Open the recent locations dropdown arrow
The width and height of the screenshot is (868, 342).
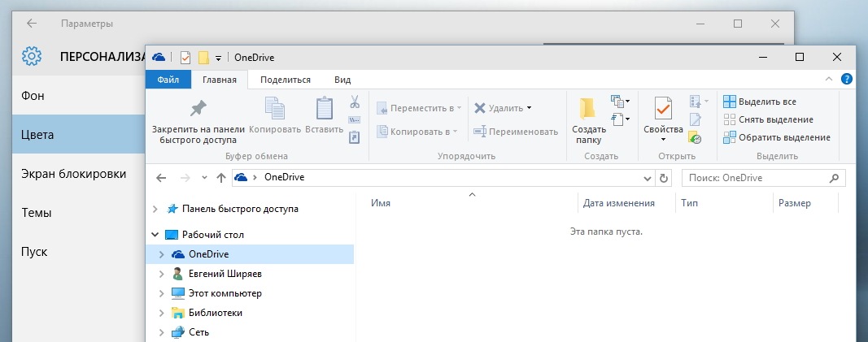204,178
